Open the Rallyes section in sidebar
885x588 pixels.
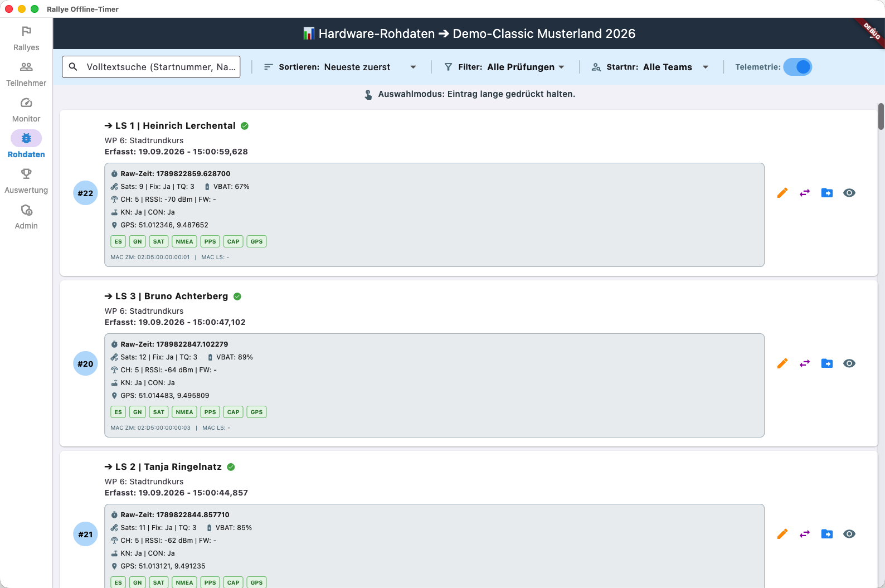(26, 38)
